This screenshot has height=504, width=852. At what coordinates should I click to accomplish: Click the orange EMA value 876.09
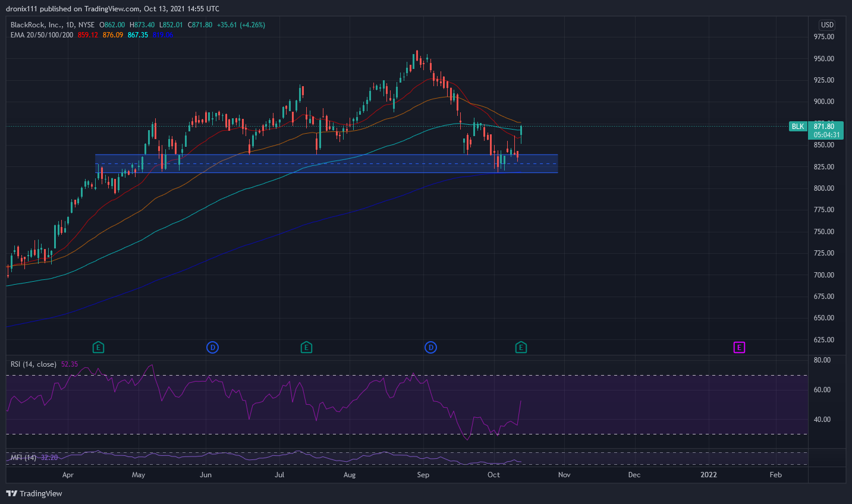coord(113,35)
